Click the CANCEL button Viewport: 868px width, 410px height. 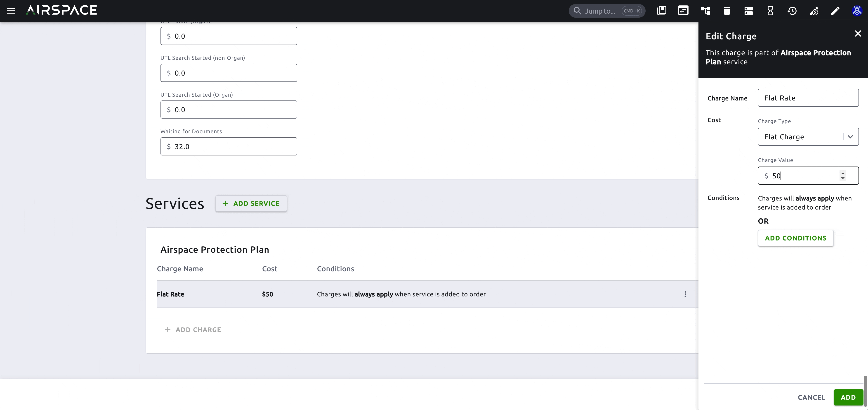(811, 397)
